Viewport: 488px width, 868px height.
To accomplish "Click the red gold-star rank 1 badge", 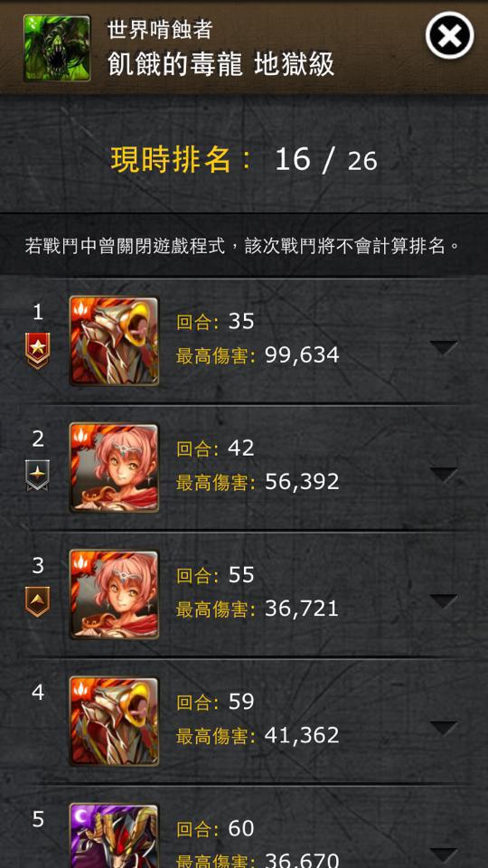I will pyautogui.click(x=38, y=351).
